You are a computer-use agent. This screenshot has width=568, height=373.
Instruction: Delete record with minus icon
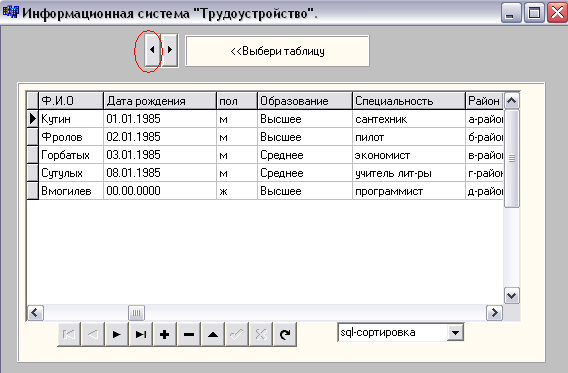click(189, 334)
